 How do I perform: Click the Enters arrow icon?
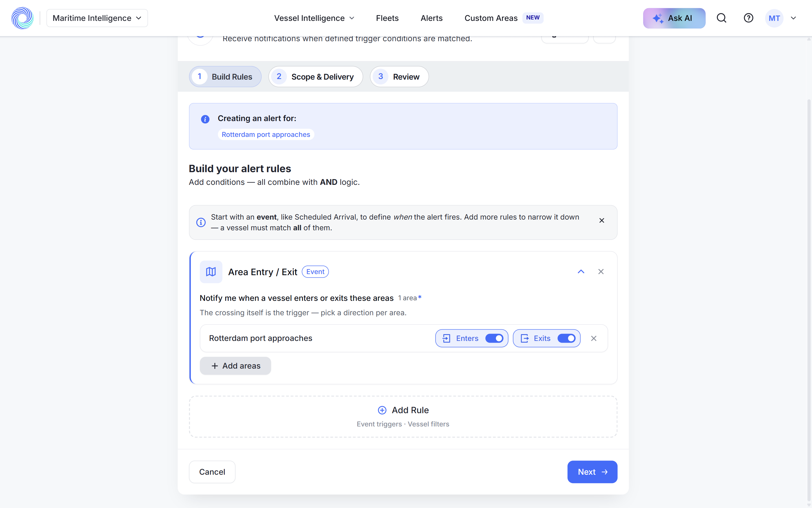click(446, 338)
